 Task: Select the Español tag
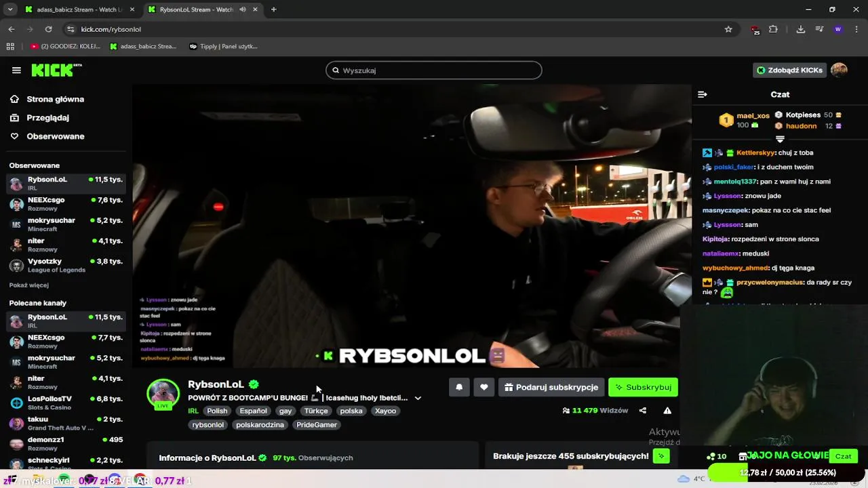click(x=253, y=411)
